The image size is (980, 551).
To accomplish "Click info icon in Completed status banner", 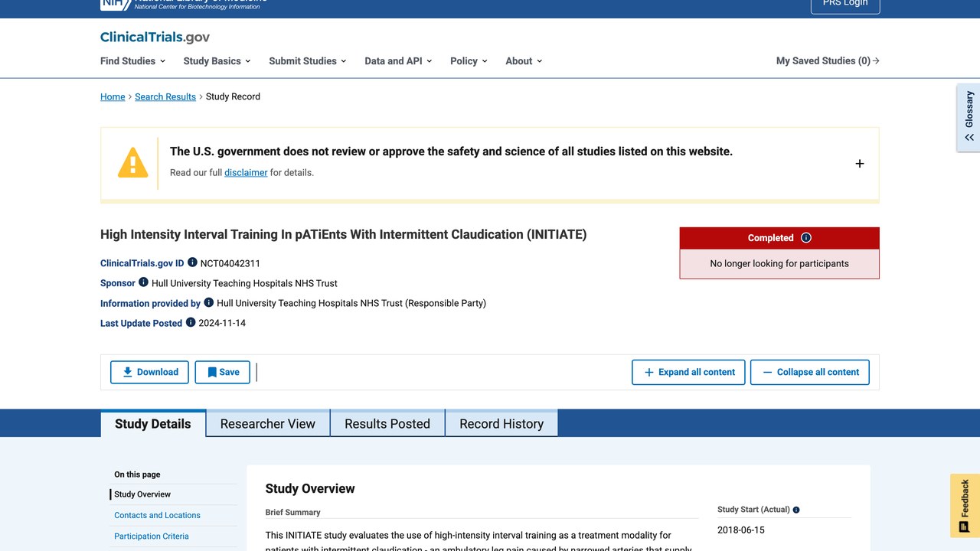I will click(805, 238).
